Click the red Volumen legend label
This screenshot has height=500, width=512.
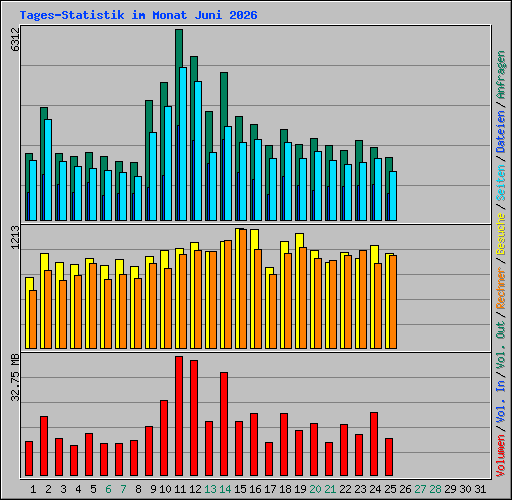coord(501,455)
